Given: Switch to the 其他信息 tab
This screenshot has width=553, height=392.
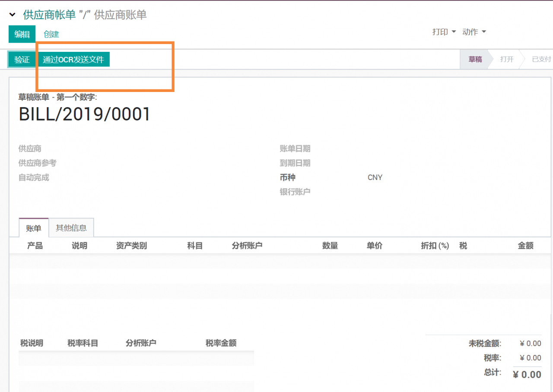Looking at the screenshot, I should coord(71,228).
